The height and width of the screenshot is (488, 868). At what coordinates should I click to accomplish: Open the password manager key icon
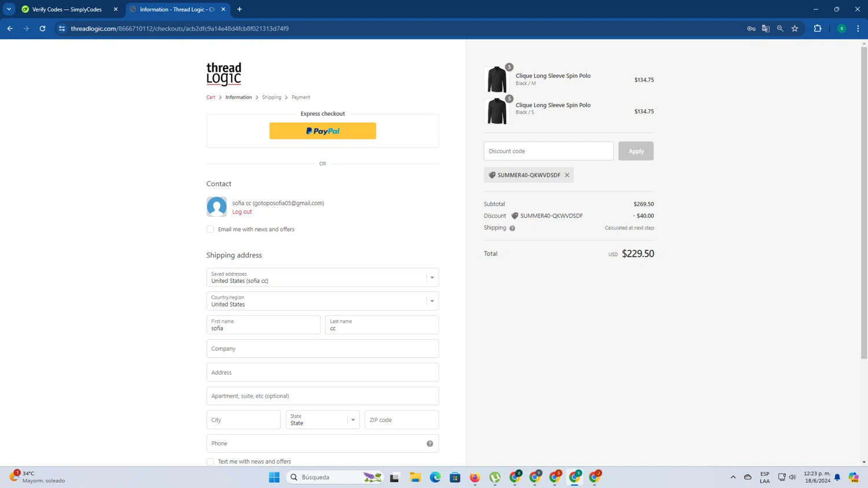[751, 28]
